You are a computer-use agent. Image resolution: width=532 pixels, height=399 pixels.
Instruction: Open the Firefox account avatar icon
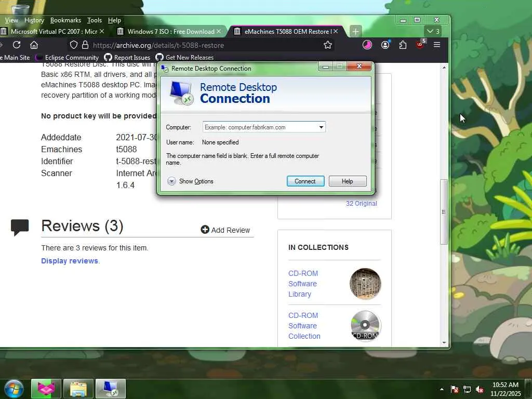coord(385,45)
